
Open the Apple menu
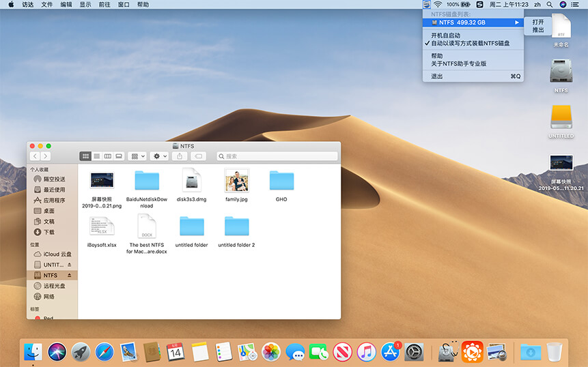(x=11, y=5)
